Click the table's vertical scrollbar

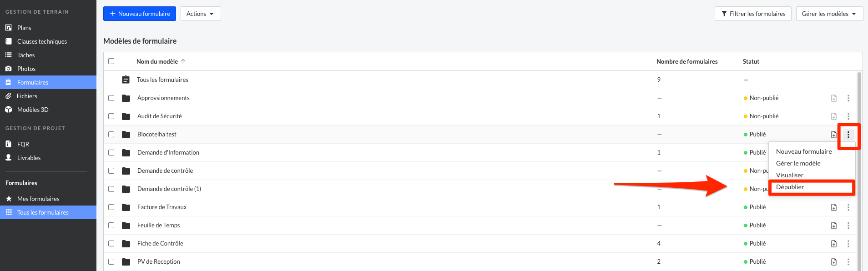[x=859, y=171]
